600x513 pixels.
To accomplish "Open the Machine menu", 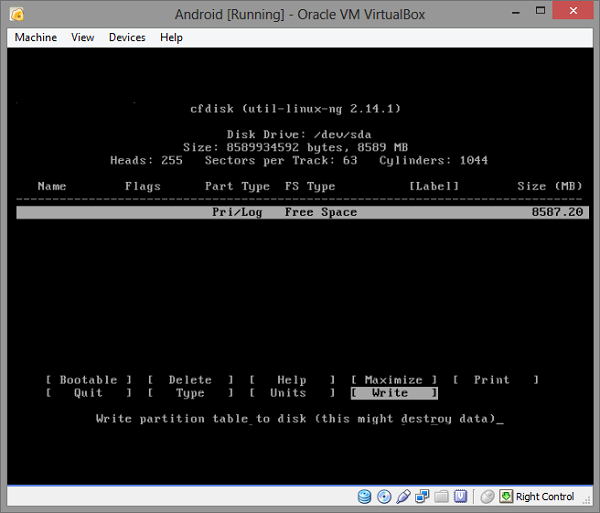I will click(x=36, y=37).
